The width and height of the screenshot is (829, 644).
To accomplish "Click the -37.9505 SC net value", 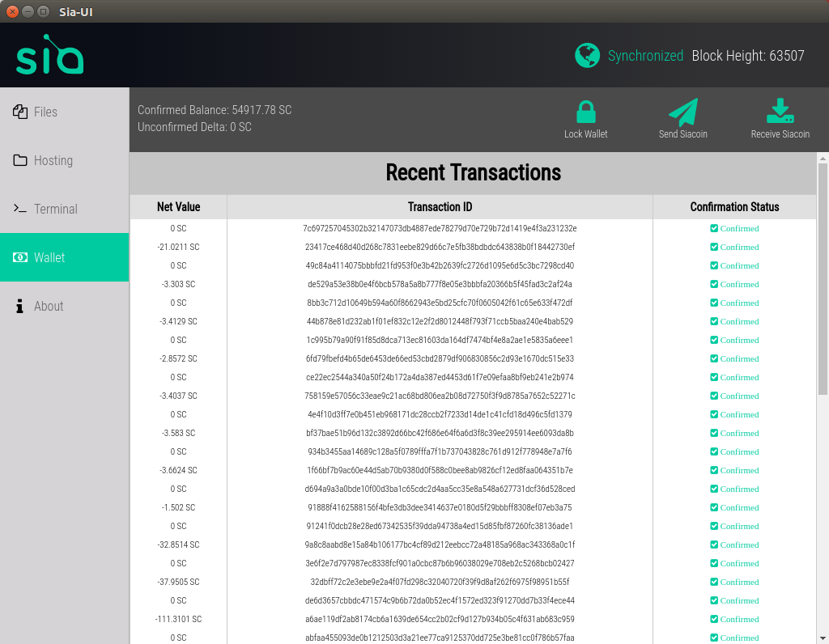I will coord(178,582).
